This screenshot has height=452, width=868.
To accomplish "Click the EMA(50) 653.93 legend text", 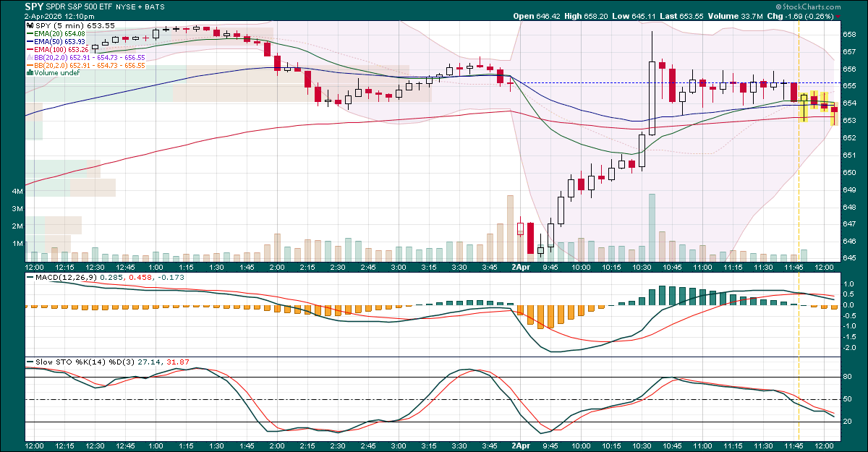I will pyautogui.click(x=59, y=42).
